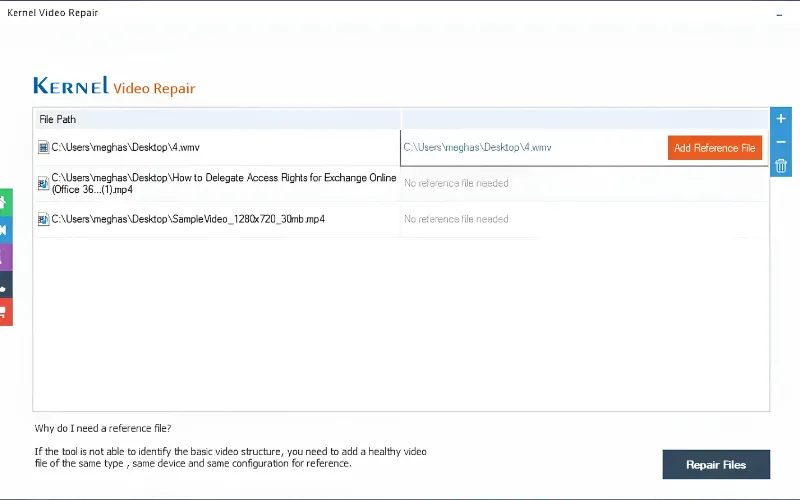The width and height of the screenshot is (800, 500).
Task: Click the purple sidebar icon
Action: tap(5, 257)
